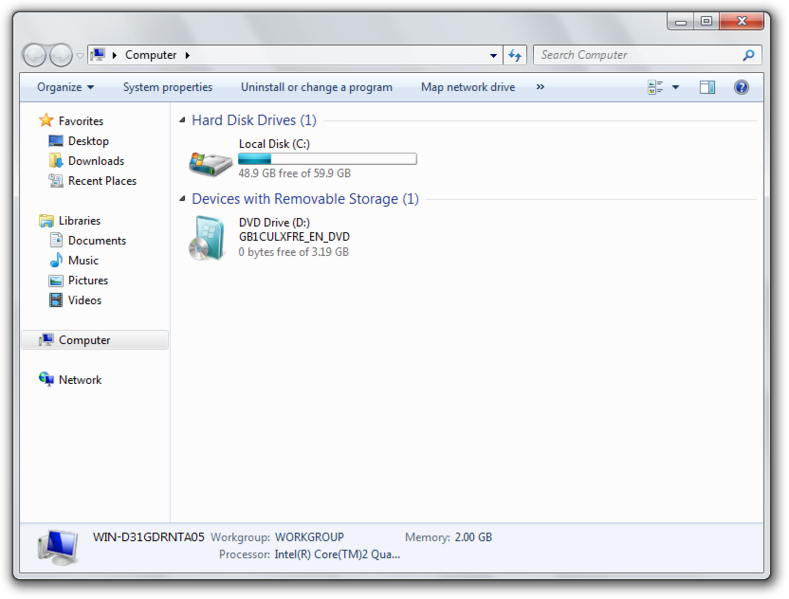Click the Downloads folder icon
789x599 pixels.
pyautogui.click(x=55, y=161)
